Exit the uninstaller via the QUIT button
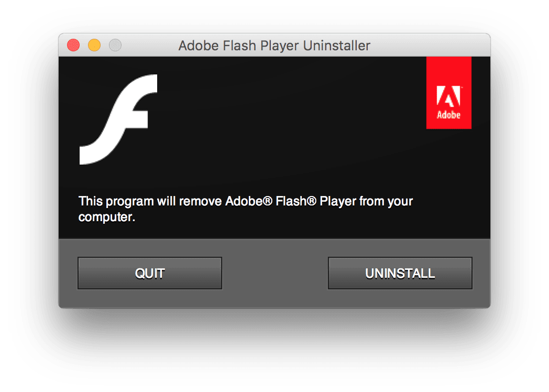 [x=150, y=273]
